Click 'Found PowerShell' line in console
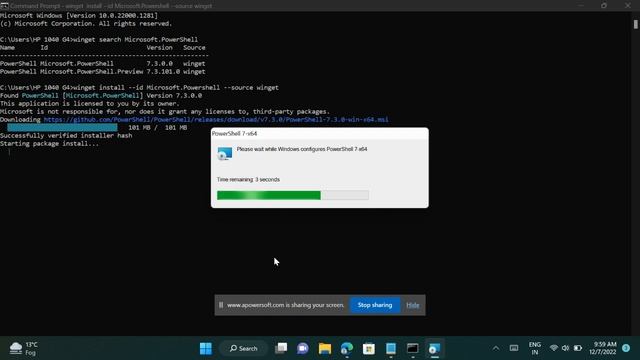 [101, 96]
